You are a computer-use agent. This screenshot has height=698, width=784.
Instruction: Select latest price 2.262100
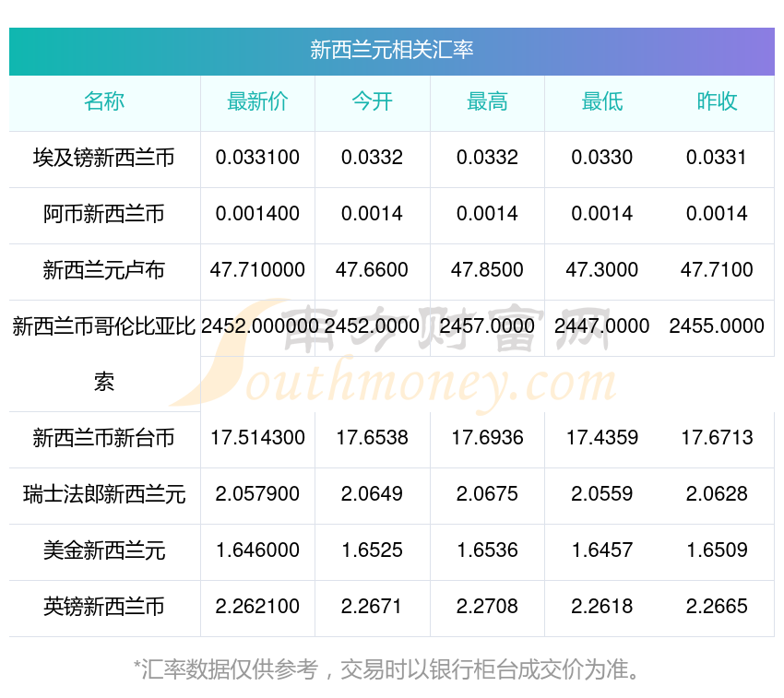click(x=257, y=607)
